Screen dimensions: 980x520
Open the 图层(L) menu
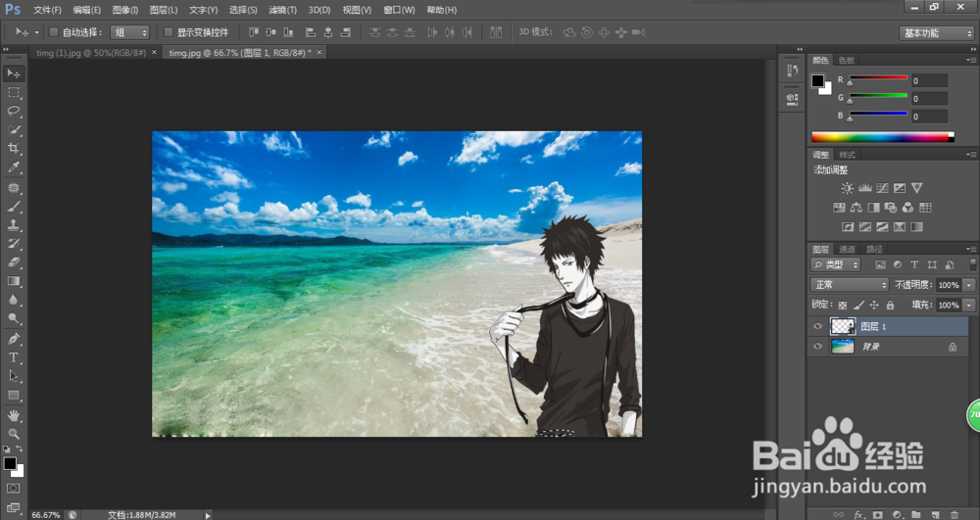164,10
